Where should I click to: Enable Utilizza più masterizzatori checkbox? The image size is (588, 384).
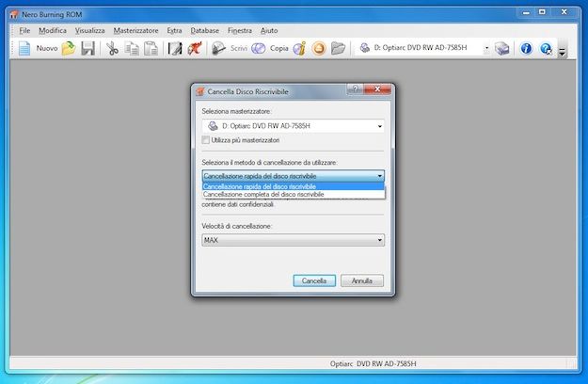[x=205, y=140]
